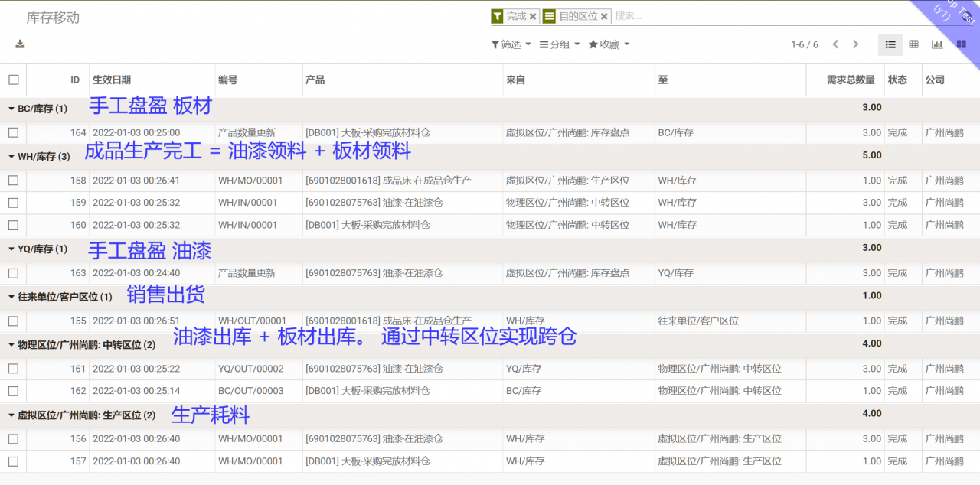Click date 2022-01-03 00:24:40

[x=136, y=272]
